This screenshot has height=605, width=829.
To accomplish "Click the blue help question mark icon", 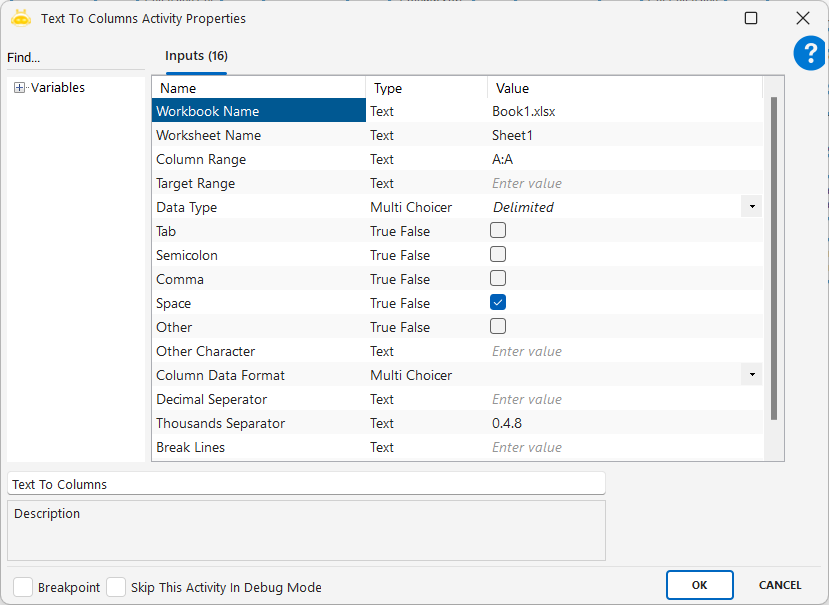I will pyautogui.click(x=809, y=53).
